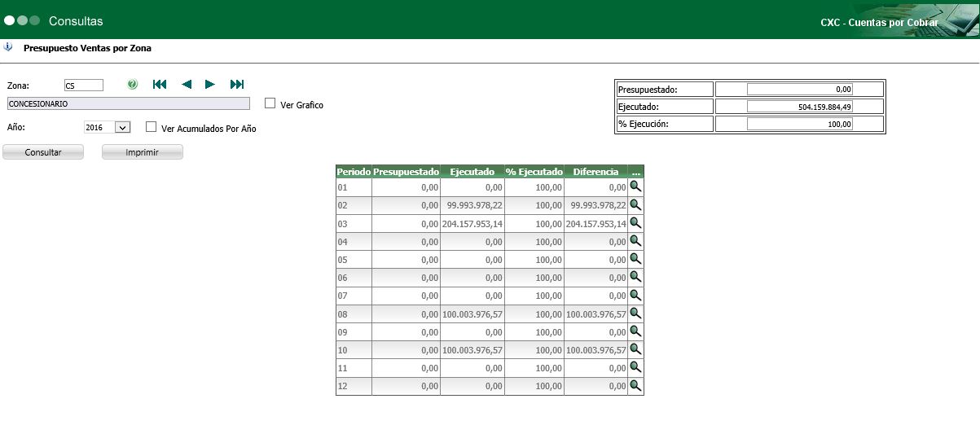The height and width of the screenshot is (434, 980).
Task: Open detail magnifier for period 06
Action: click(636, 276)
